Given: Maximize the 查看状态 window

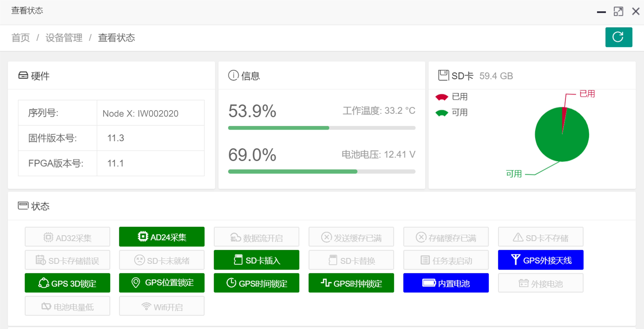Looking at the screenshot, I should click(618, 11).
